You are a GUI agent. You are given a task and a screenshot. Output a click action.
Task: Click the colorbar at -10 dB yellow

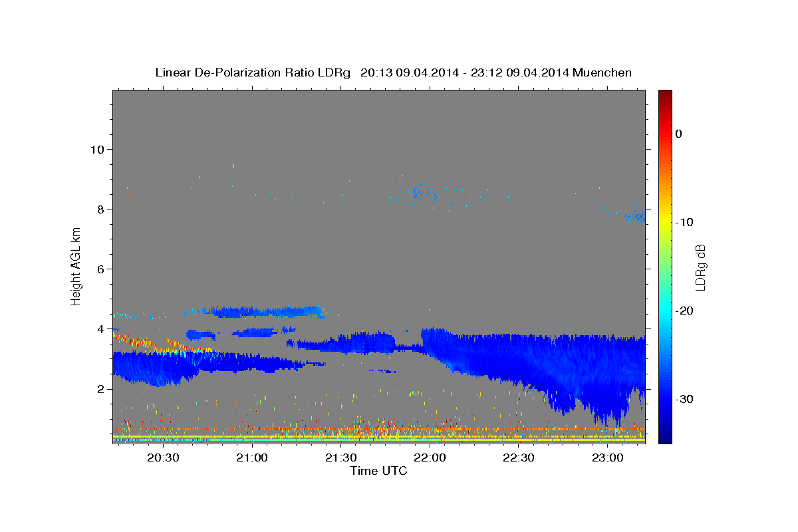click(x=665, y=222)
